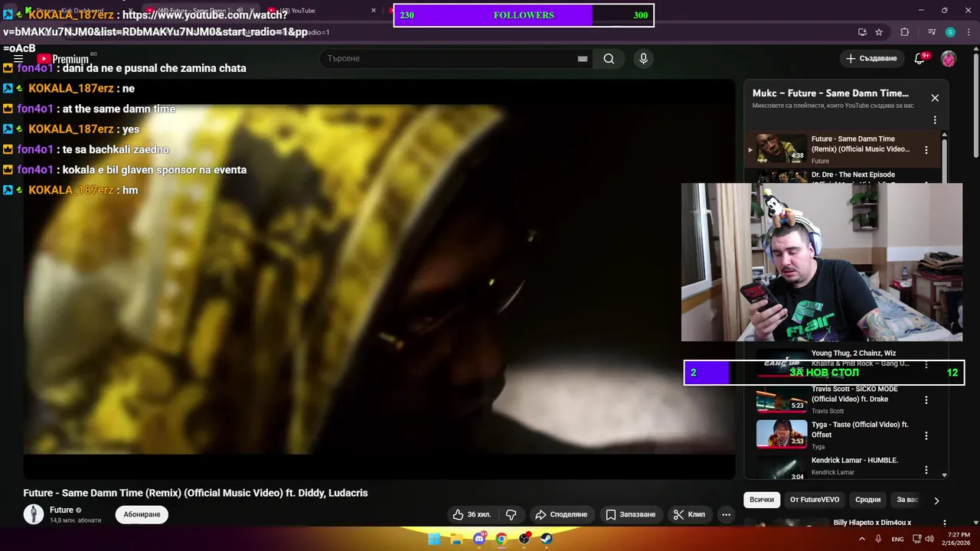Open the Създаване create menu
Viewport: 980px width, 551px height.
tap(871, 58)
